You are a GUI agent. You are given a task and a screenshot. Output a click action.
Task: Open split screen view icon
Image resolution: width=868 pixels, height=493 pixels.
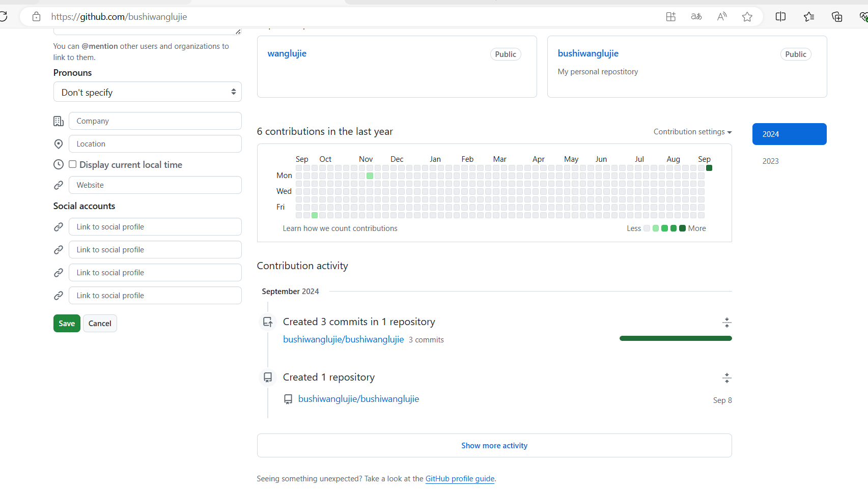[x=780, y=17]
